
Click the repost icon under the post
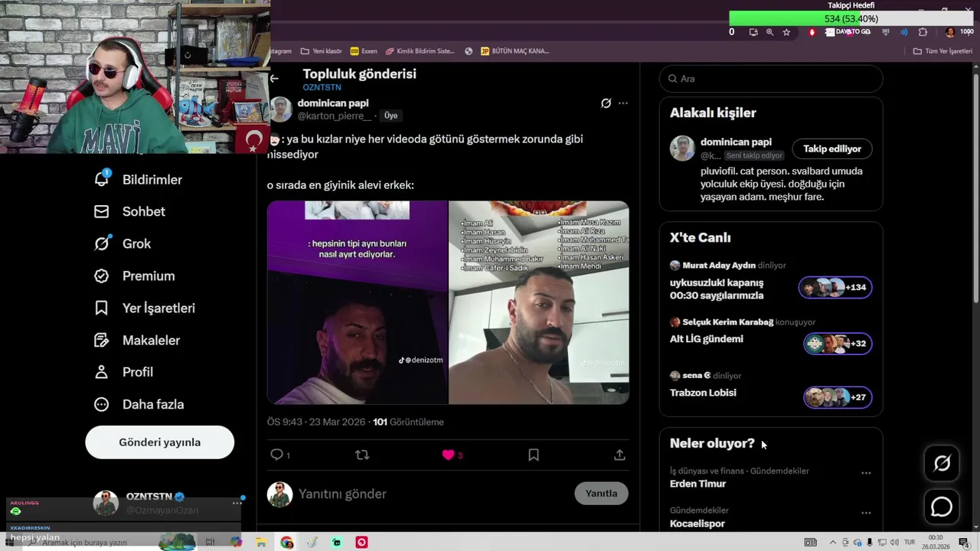tap(362, 455)
